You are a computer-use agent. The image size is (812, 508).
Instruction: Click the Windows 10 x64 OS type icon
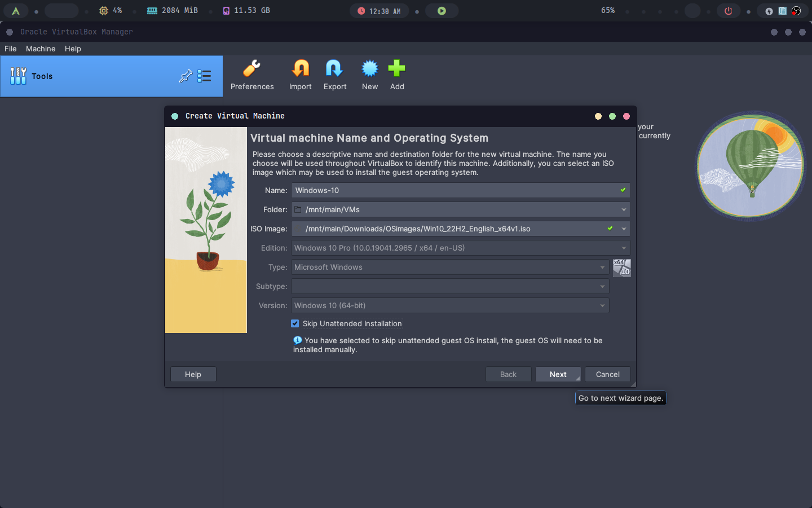(621, 268)
